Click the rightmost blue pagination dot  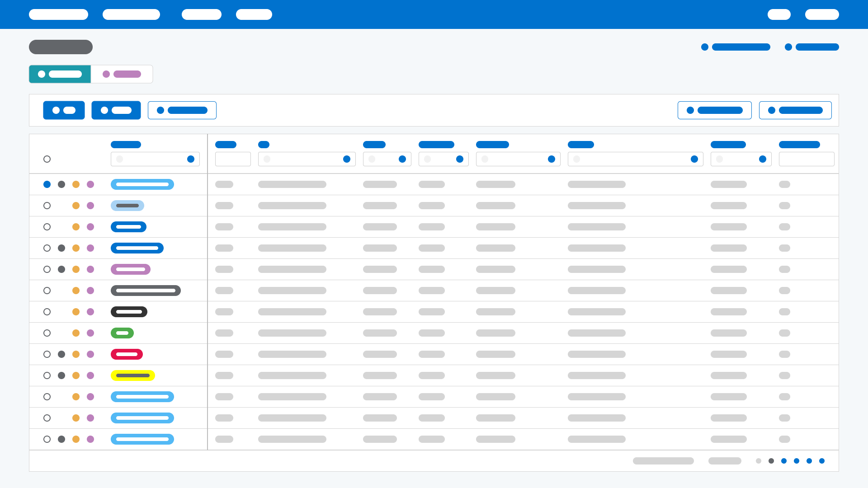click(x=822, y=461)
